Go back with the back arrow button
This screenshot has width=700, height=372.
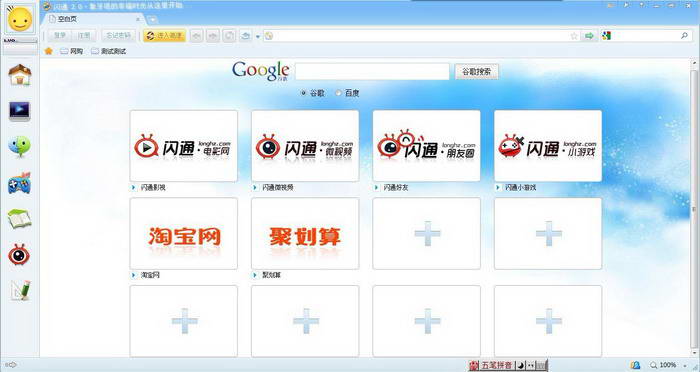click(x=197, y=36)
